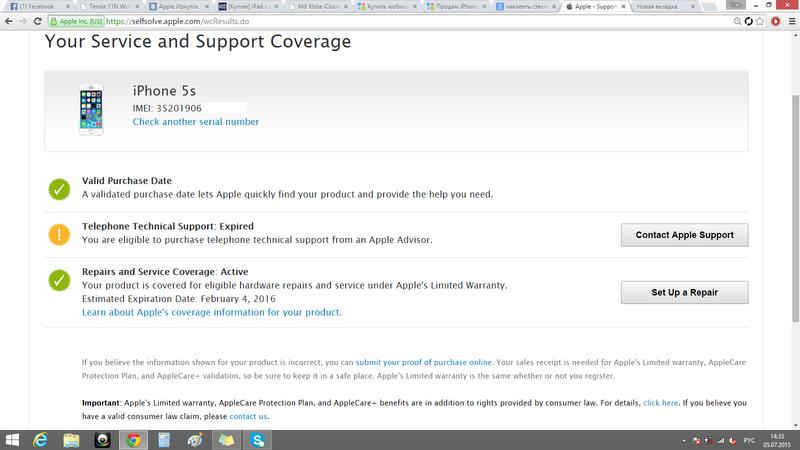Open the Calculator taskbar icon
Viewport: 800px width, 450px height.
(164, 440)
